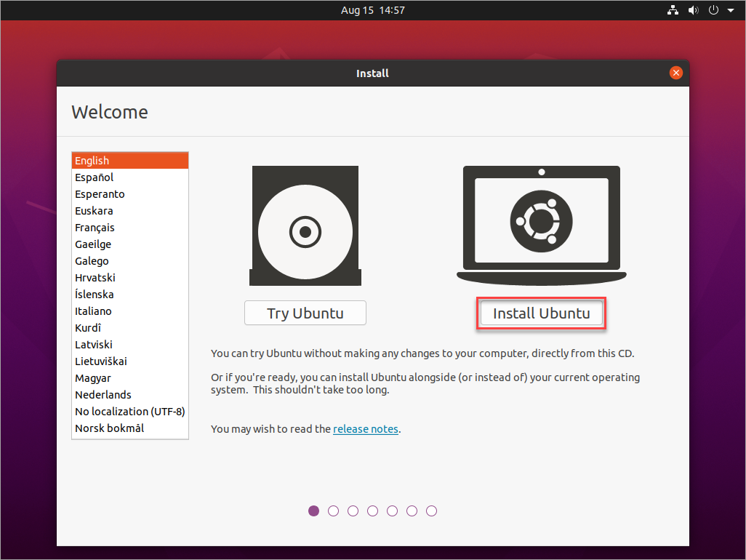Screen dimensions: 746x560
Task: Select Nederlands language
Action: (130, 395)
